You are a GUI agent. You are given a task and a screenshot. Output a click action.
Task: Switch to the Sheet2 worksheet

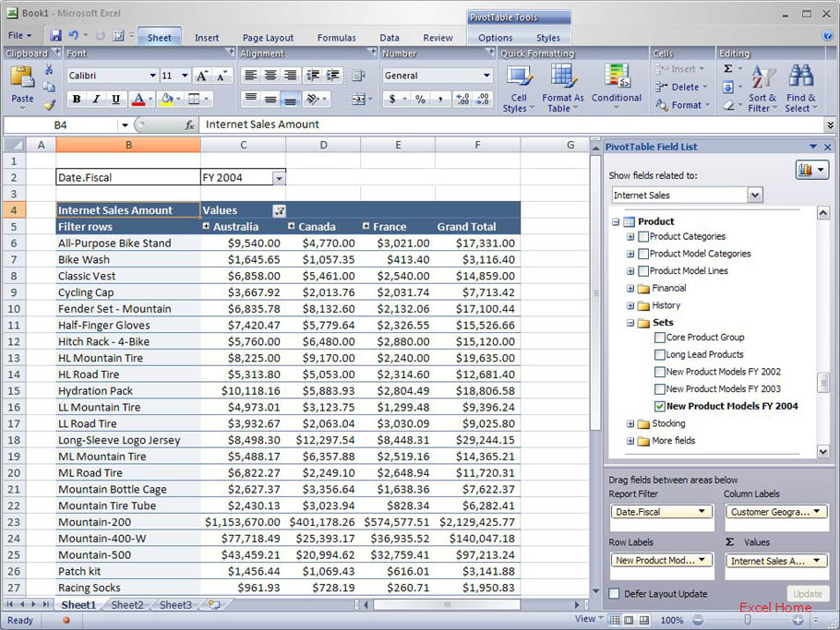point(127,605)
